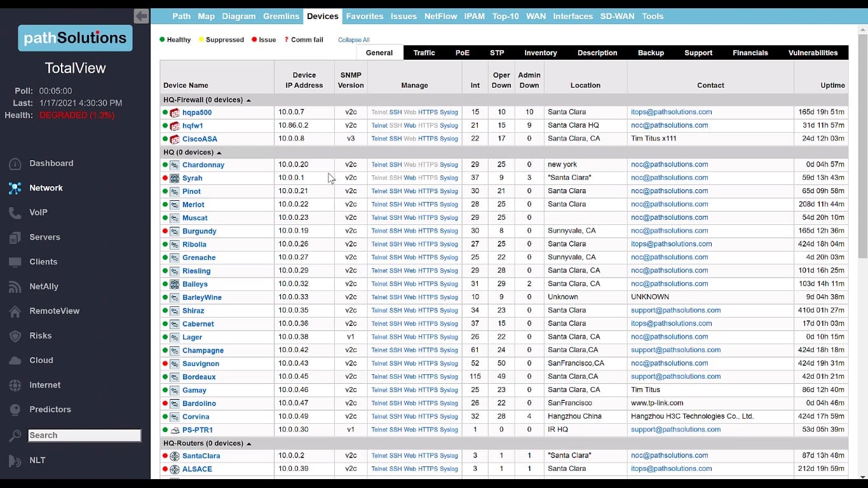Open the NetAlly sidebar icon
The width and height of the screenshot is (868, 488).
point(15,287)
